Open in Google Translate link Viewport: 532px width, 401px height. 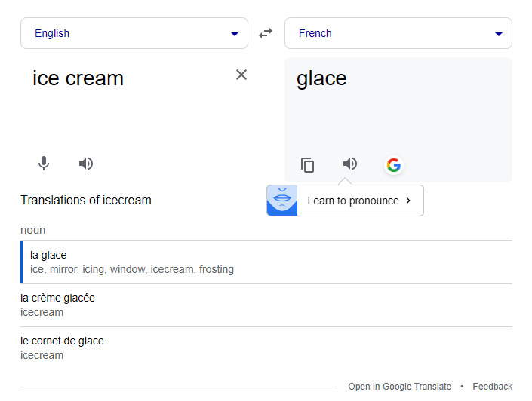coord(399,387)
